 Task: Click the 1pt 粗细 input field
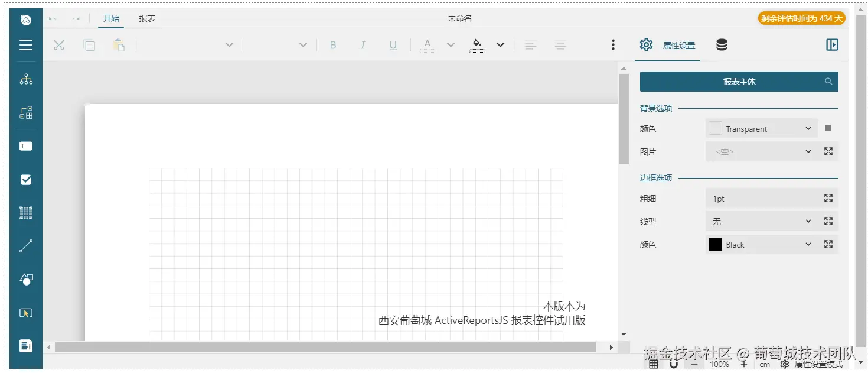pyautogui.click(x=762, y=198)
